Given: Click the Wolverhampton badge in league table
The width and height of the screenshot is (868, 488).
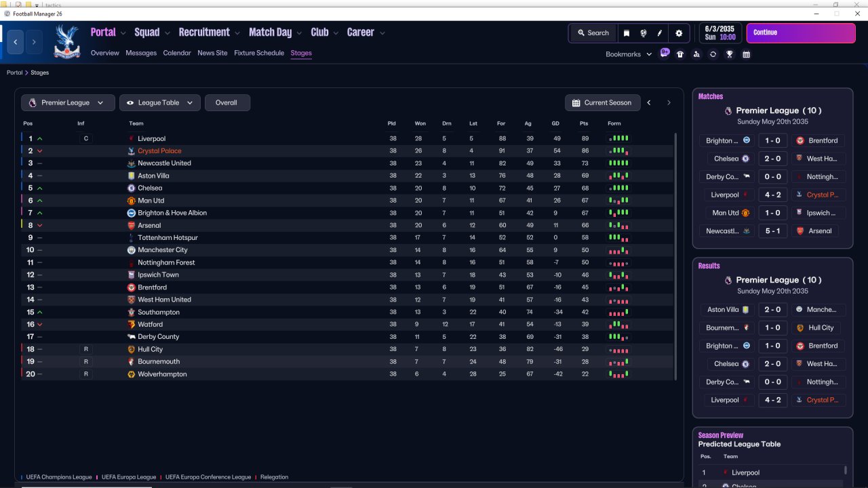Looking at the screenshot, I should (x=132, y=374).
